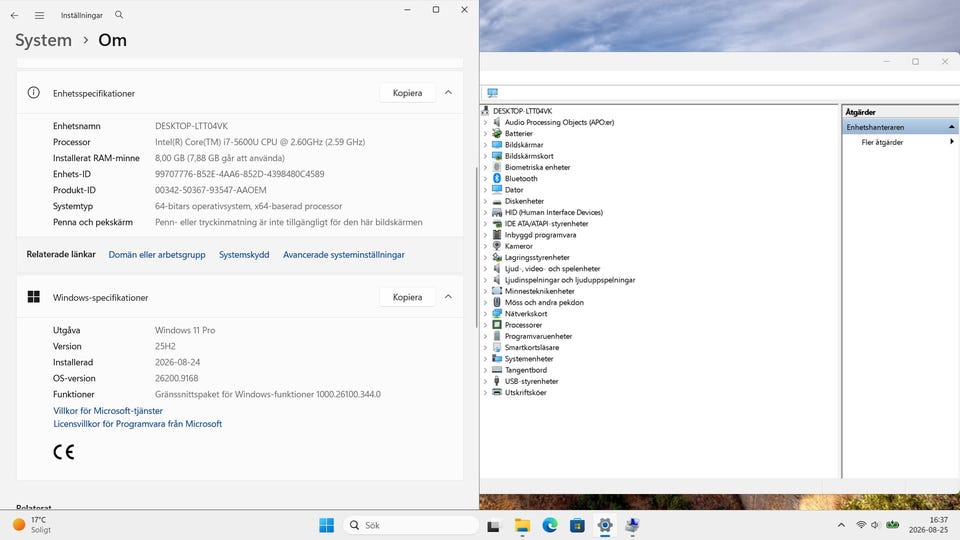
Task: Select Ljudinspelningar och ljuduppspelningar tree row
Action: [x=569, y=280]
